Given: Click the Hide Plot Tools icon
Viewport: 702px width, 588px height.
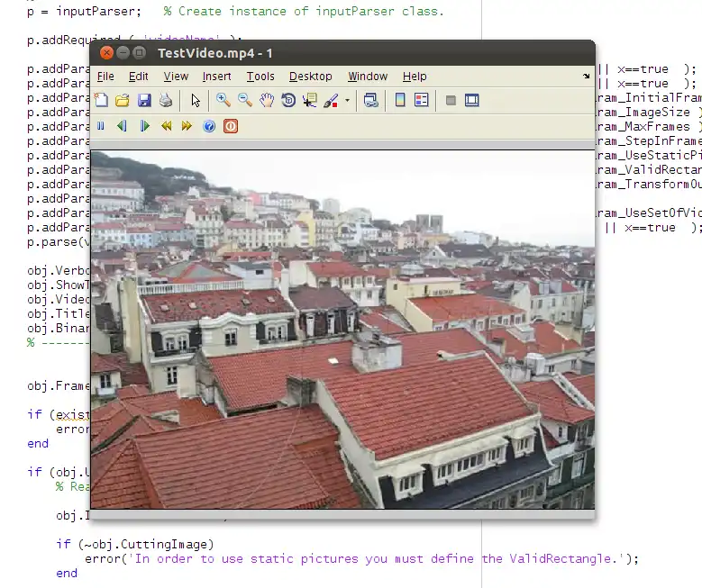Looking at the screenshot, I should click(451, 100).
